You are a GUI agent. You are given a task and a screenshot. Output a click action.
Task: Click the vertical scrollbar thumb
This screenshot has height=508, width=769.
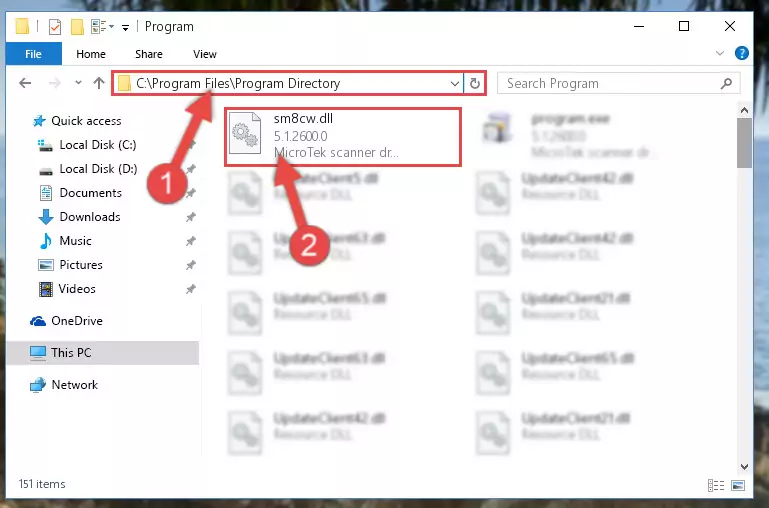tap(744, 143)
